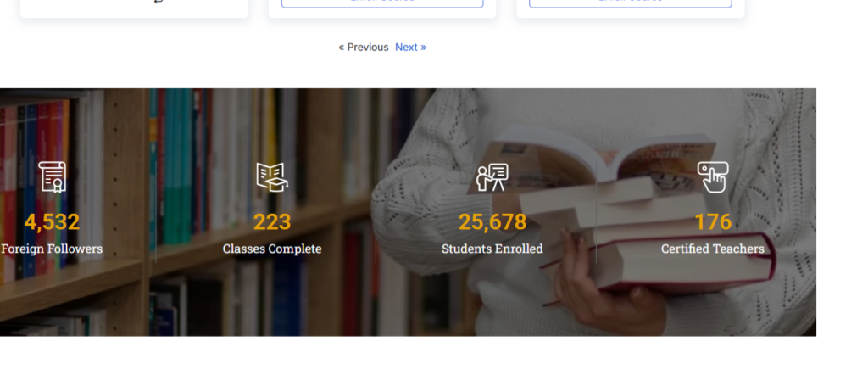Click the right card's enroll course button
This screenshot has width=868, height=386.
pos(631,3)
